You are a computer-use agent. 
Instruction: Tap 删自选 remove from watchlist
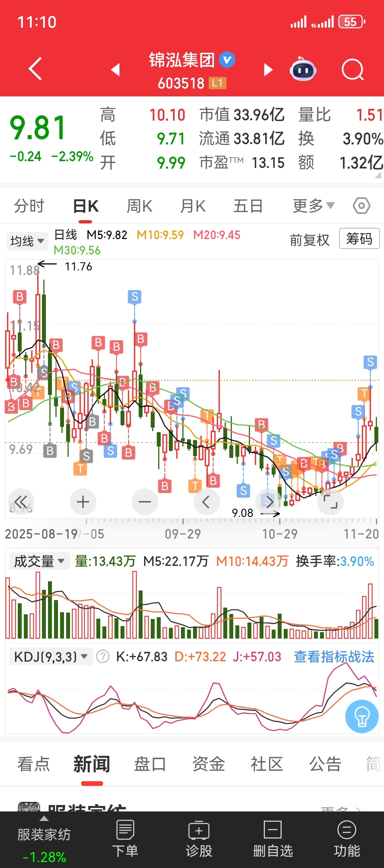click(x=273, y=839)
